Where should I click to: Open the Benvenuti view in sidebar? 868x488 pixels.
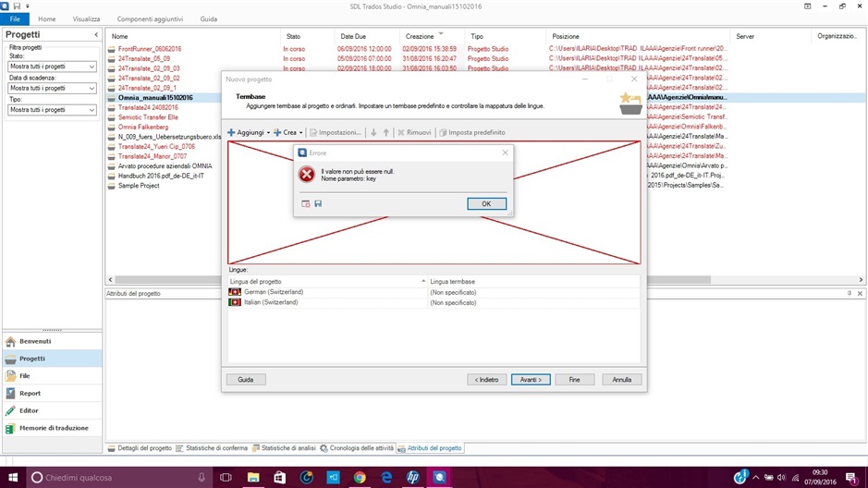[x=52, y=341]
